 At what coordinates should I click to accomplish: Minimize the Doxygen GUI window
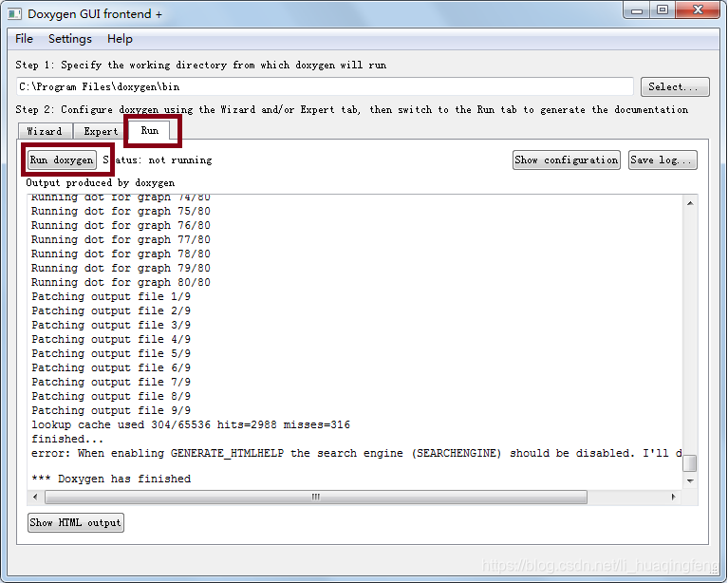637,10
